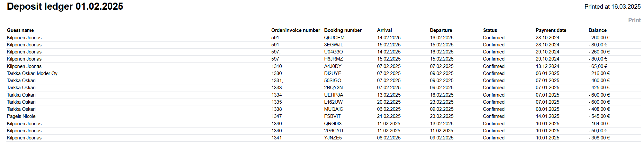Select booking number MUQAIC
The width and height of the screenshot is (644, 142).
coord(333,109)
